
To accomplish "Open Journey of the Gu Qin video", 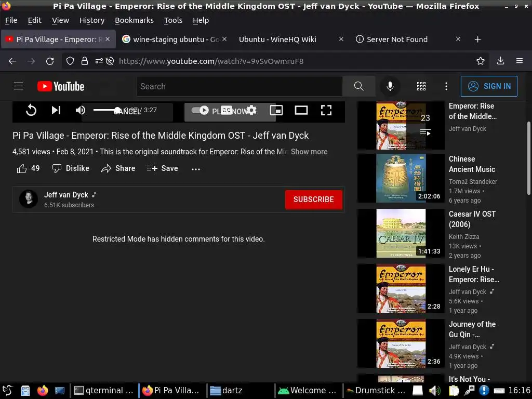I will tap(472, 329).
